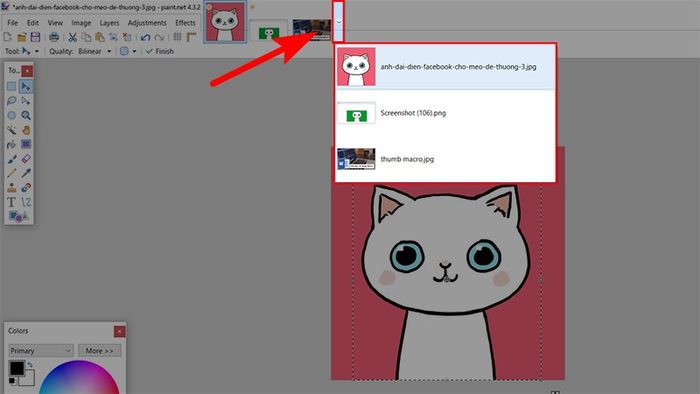Select the Color Picker eyedropper tool

(x=26, y=173)
